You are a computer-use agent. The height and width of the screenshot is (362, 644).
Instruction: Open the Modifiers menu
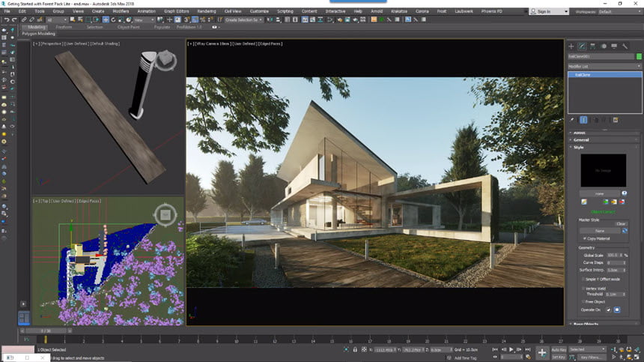pos(121,11)
